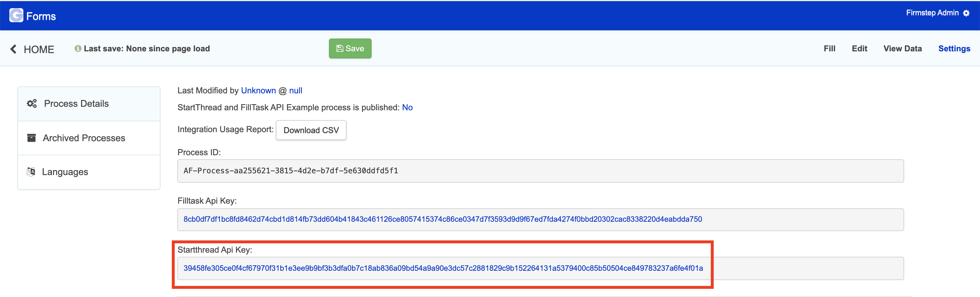Viewport: 980px width, 297px height.
Task: Open the View Data tab
Action: [x=902, y=49]
